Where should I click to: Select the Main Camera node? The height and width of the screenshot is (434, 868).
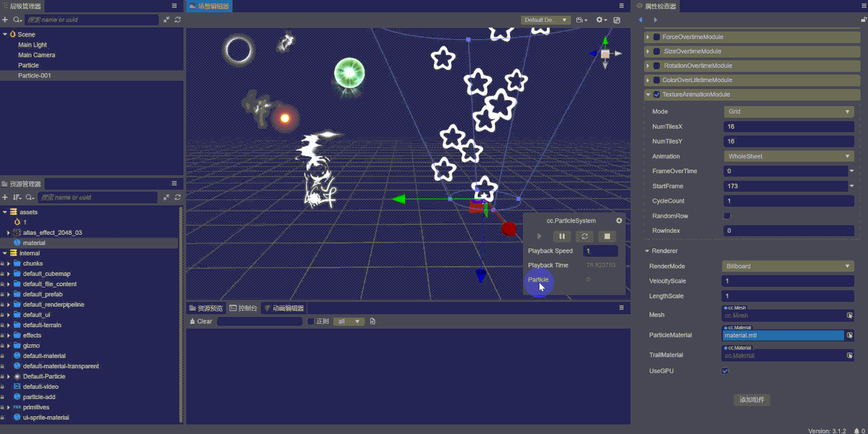click(x=37, y=55)
